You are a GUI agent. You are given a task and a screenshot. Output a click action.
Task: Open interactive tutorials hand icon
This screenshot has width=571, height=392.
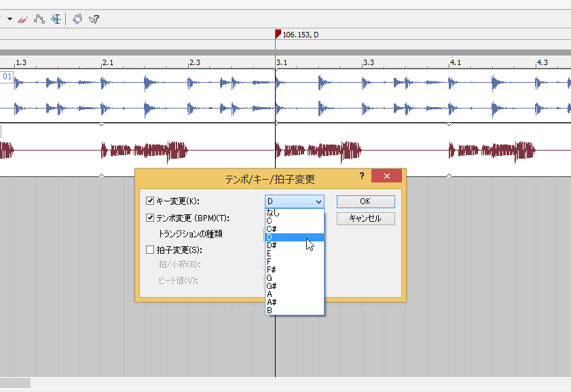[x=77, y=19]
